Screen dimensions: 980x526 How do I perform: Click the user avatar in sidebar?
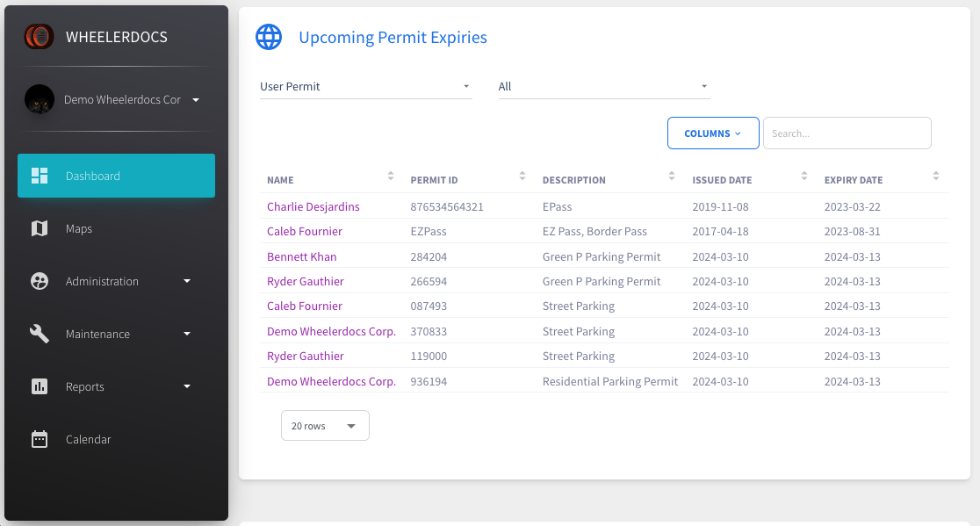40,100
